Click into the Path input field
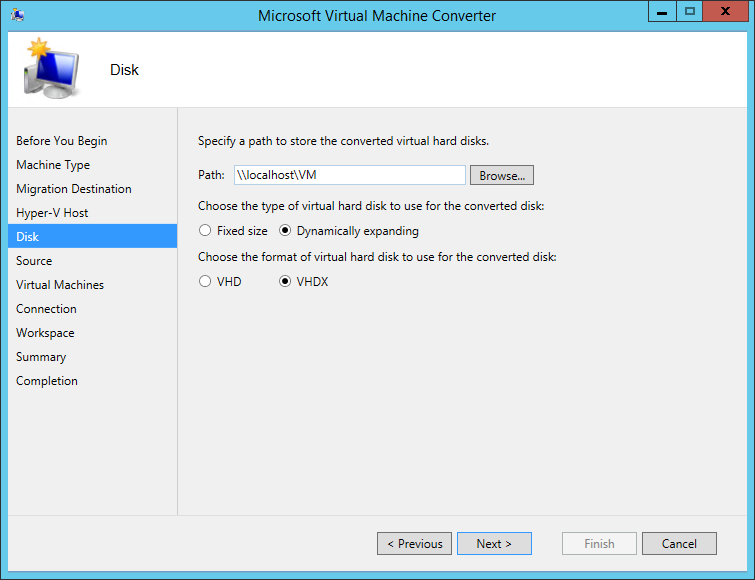Viewport: 755px width, 580px height. (x=350, y=175)
